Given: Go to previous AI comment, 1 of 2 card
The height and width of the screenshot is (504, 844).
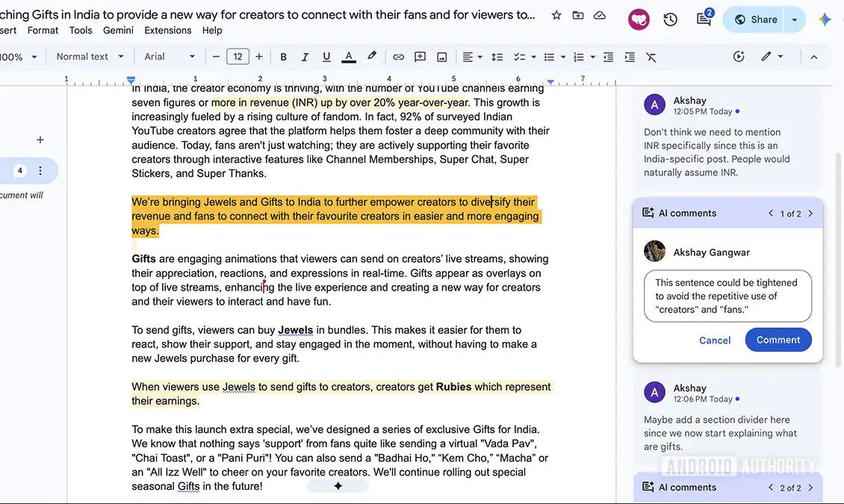Looking at the screenshot, I should click(x=771, y=214).
